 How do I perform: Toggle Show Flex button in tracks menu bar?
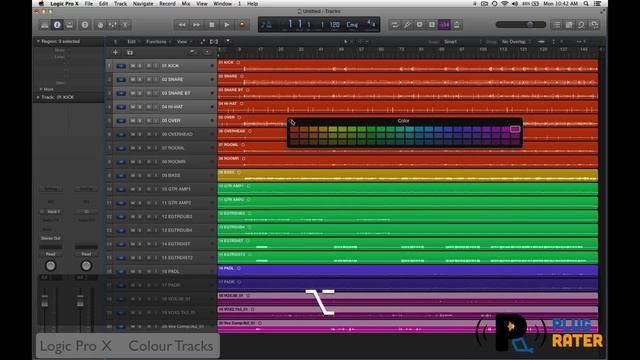[214, 42]
